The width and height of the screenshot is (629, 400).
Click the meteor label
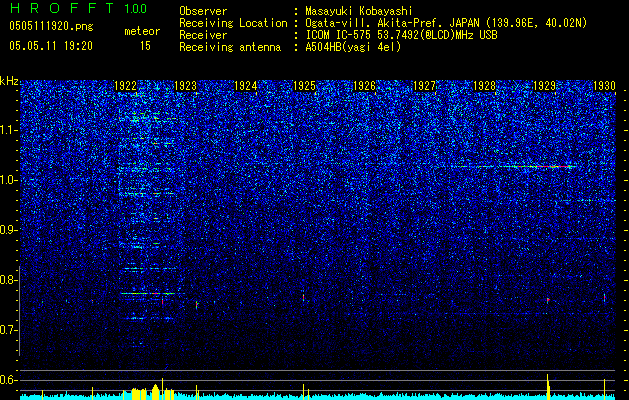pyautogui.click(x=142, y=31)
